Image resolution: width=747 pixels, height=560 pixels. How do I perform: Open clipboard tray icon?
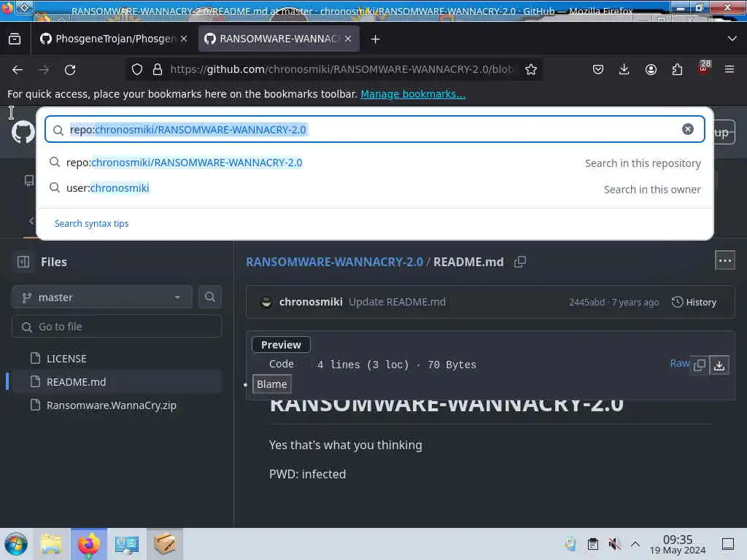(592, 544)
